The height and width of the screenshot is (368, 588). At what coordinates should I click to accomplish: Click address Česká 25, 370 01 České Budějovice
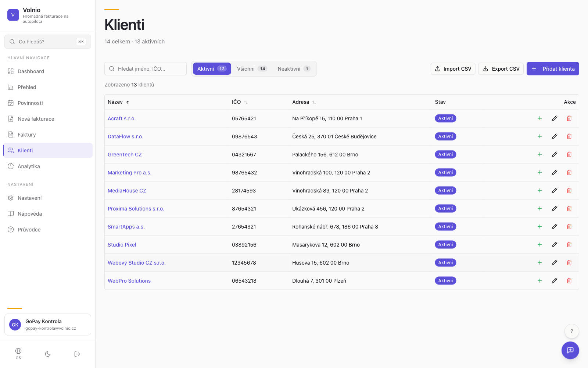coord(334,137)
